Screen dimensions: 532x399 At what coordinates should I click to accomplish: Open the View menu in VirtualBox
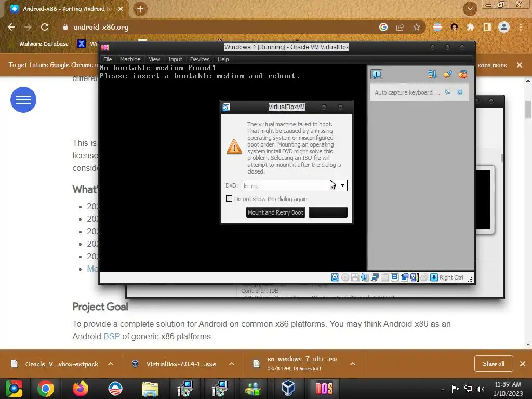click(x=154, y=59)
